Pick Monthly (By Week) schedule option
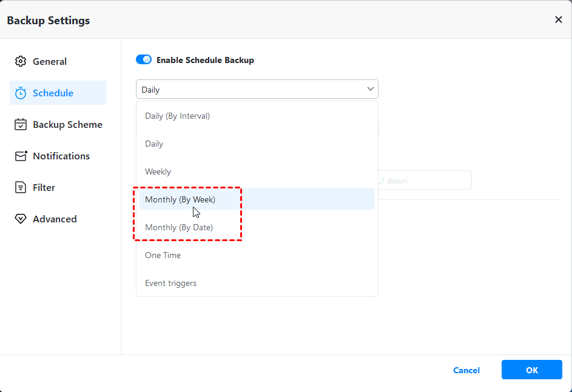Screen dimensions: 572x392 coord(180,199)
